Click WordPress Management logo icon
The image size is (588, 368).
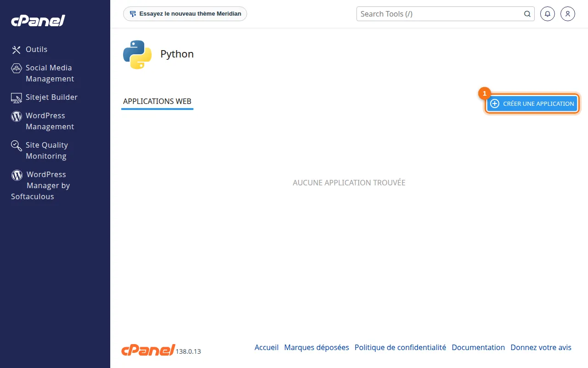17,116
